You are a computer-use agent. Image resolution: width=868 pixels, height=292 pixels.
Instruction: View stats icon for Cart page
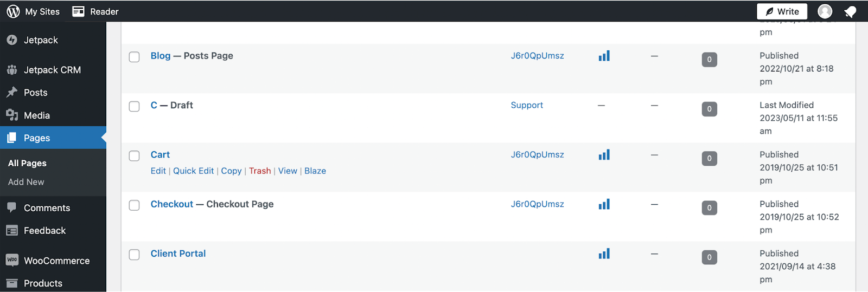[604, 155]
